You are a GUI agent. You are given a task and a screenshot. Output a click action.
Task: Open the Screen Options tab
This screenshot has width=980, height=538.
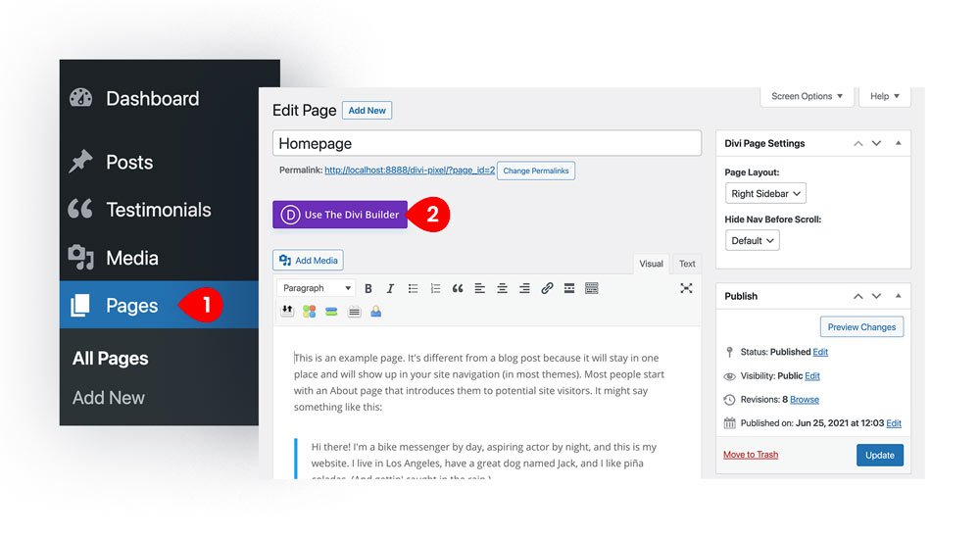pos(807,96)
